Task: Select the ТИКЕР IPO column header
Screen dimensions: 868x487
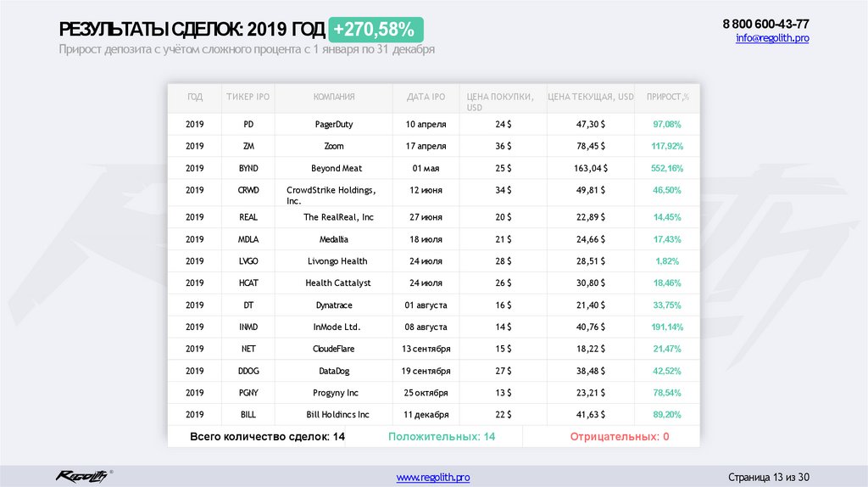Action: click(x=248, y=97)
